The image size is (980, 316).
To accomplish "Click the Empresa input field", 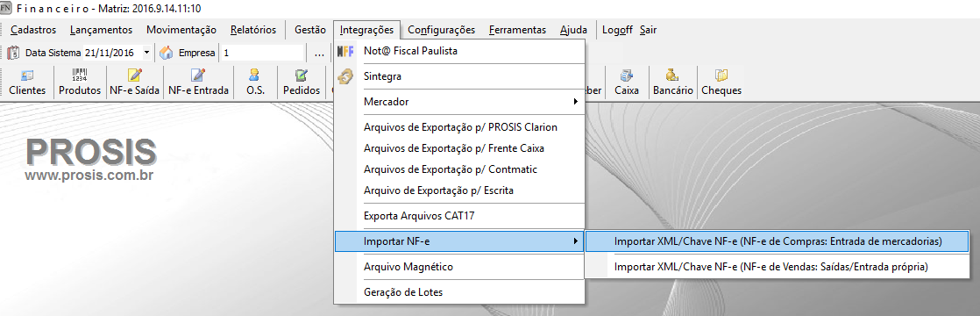I will pos(263,53).
